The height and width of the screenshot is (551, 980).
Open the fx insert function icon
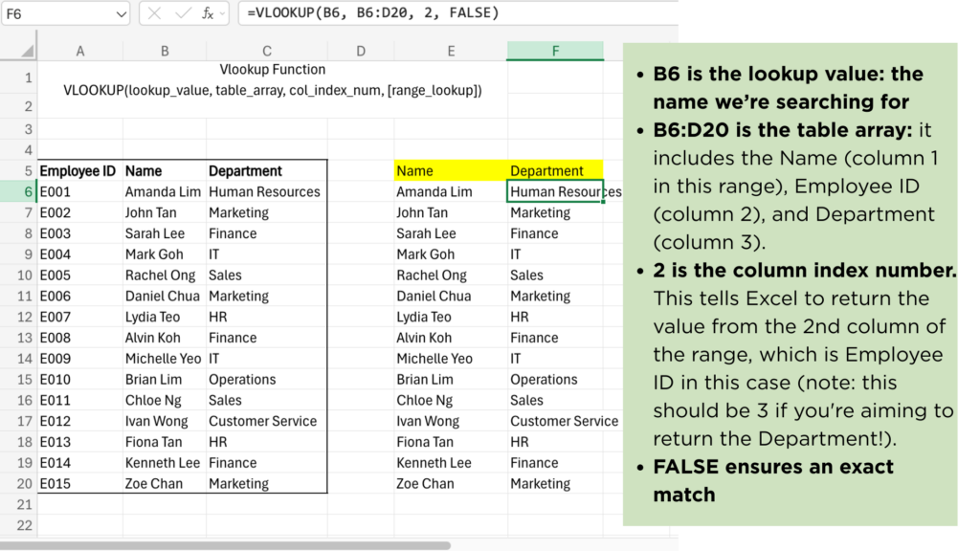pyautogui.click(x=208, y=13)
